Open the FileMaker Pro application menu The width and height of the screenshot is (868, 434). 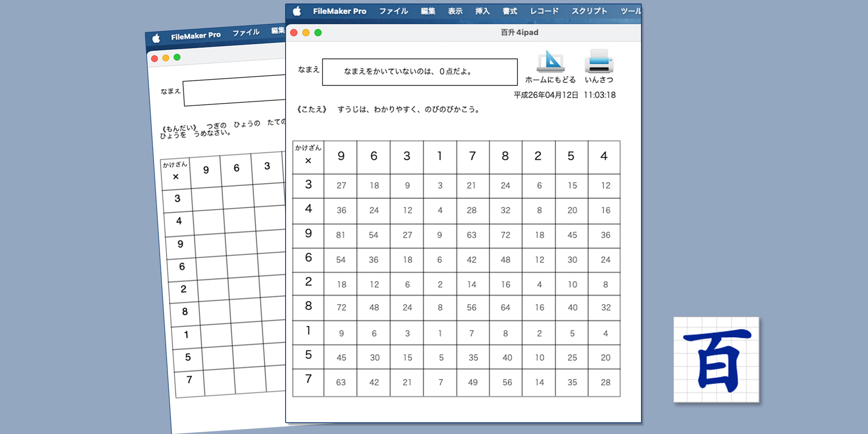[x=339, y=11]
